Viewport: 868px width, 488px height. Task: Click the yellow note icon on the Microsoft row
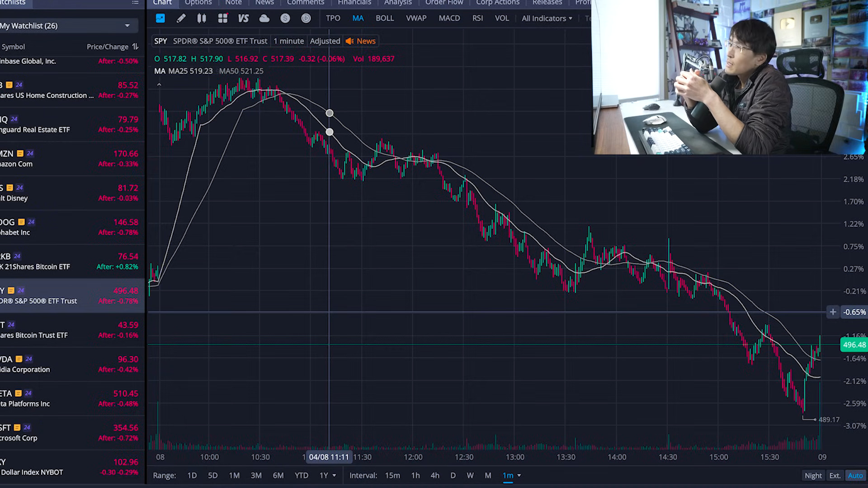click(17, 427)
